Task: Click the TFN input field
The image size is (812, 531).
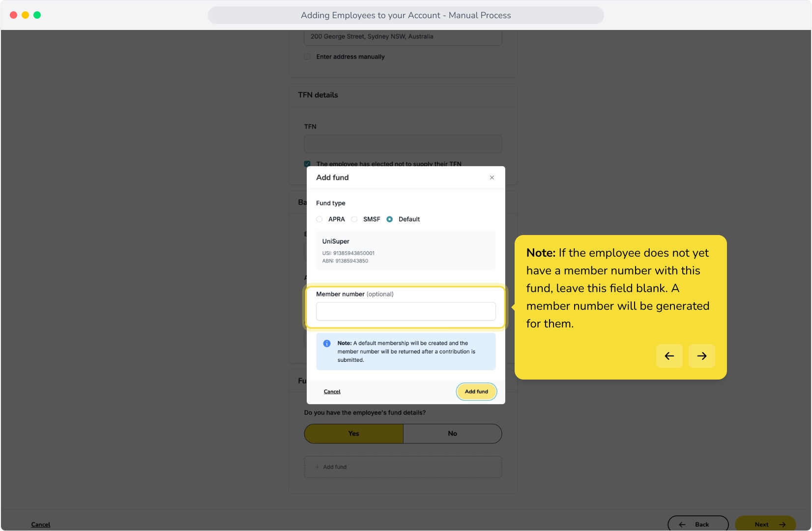Action: pos(403,144)
